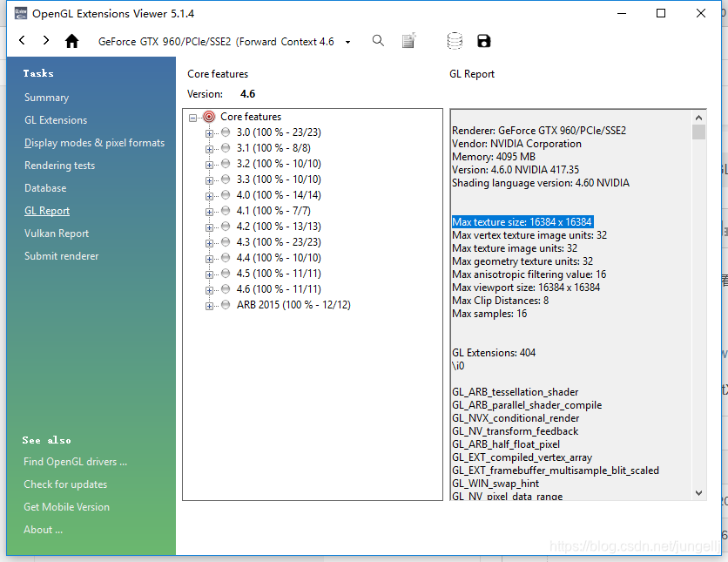
Task: Click the GL Extensions: 404 line
Action: [494, 353]
